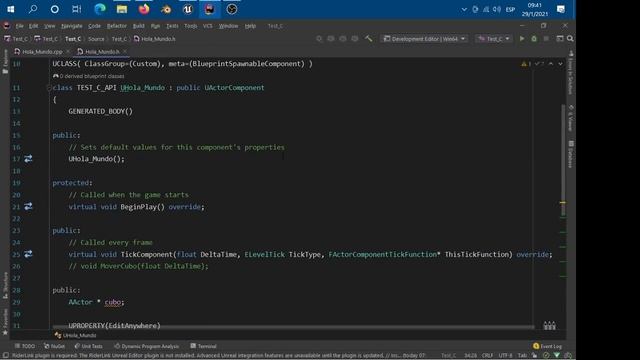Click the green Run button
The image size is (640, 360).
[x=522, y=39]
